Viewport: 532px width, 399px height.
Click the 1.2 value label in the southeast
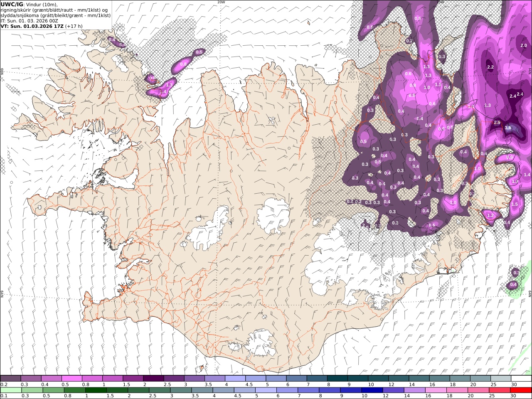coord(490,215)
